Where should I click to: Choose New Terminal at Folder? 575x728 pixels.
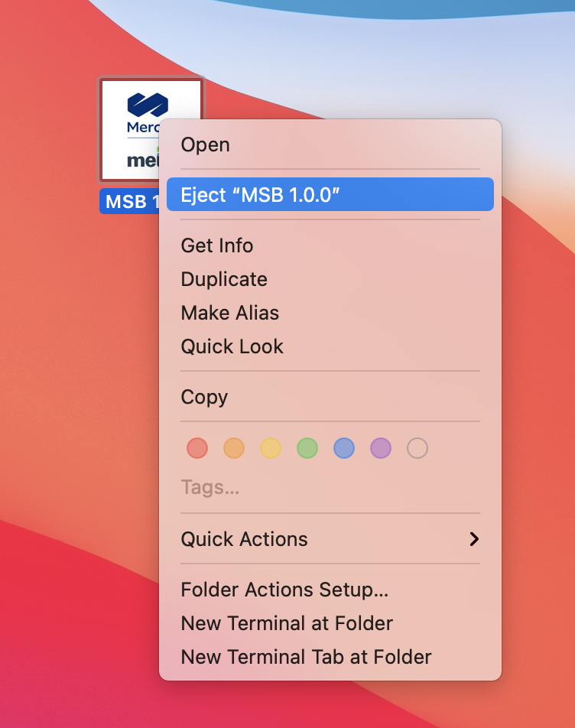pos(287,623)
